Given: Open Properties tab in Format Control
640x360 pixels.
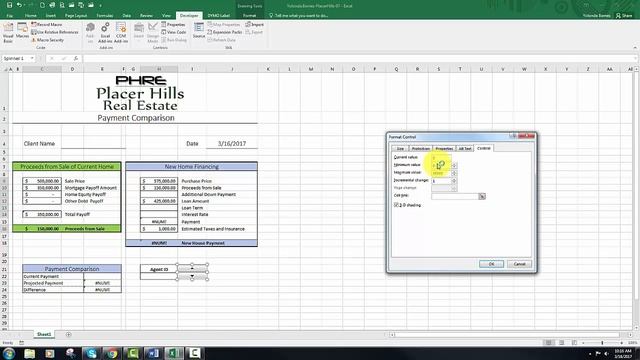Looking at the screenshot, I should [444, 149].
